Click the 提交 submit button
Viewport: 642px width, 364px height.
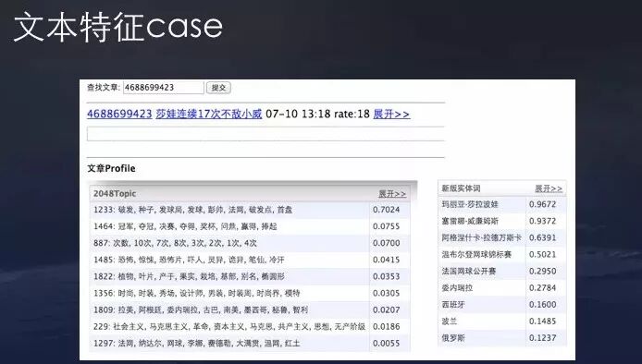pyautogui.click(x=218, y=88)
